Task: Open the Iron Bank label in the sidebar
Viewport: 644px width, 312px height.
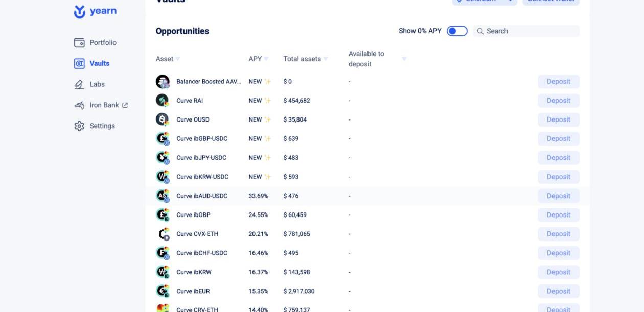Action: pos(104,105)
